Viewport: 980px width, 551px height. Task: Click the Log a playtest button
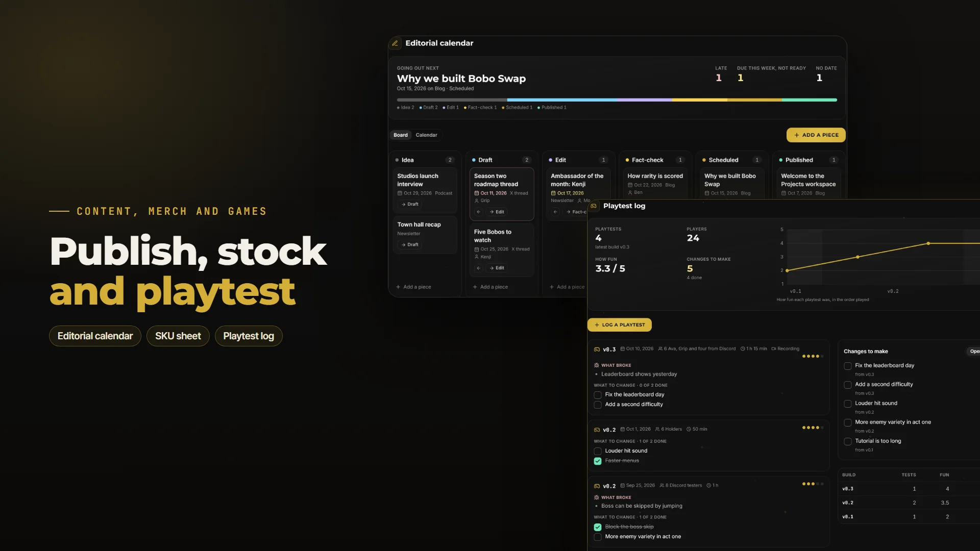tap(620, 325)
